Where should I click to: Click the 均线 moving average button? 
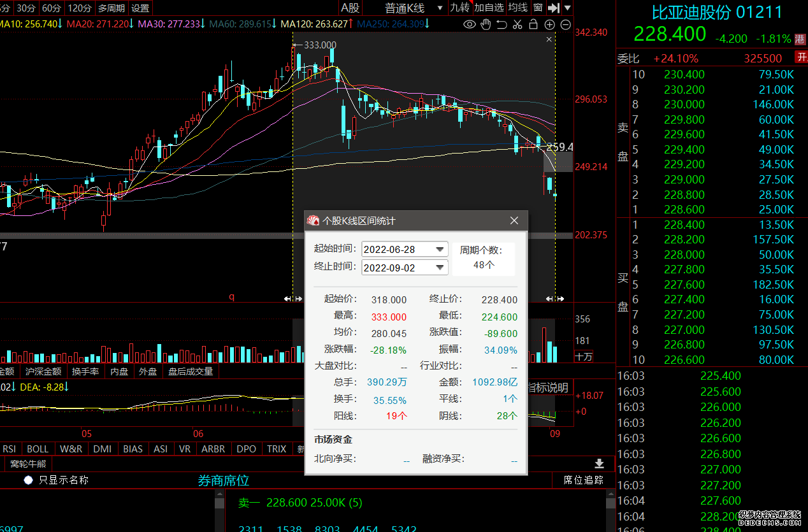[x=518, y=8]
